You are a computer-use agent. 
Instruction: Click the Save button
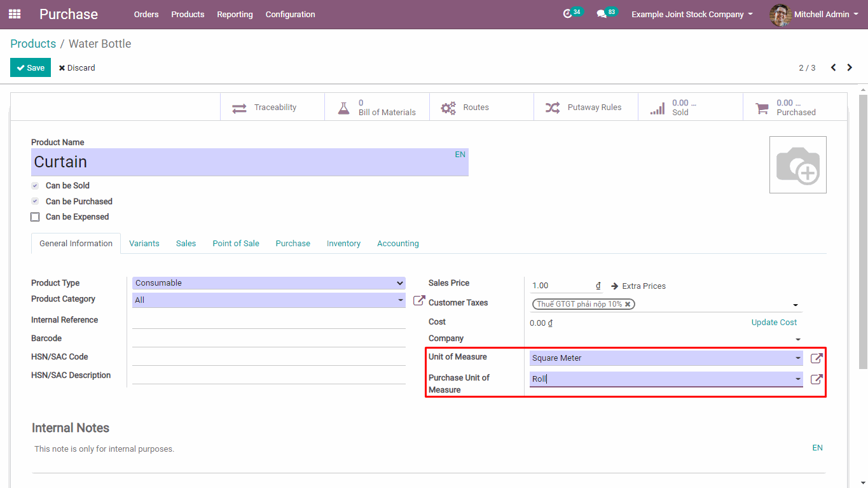[31, 67]
